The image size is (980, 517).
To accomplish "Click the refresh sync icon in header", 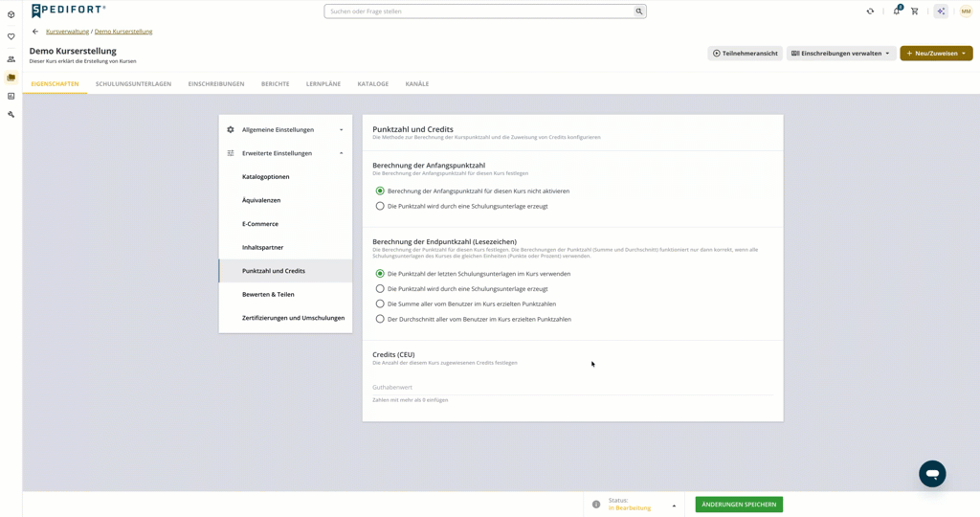I will coord(870,11).
